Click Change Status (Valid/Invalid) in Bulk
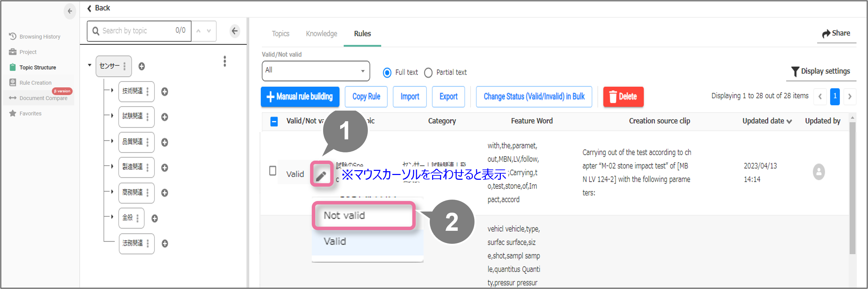Image resolution: width=868 pixels, height=289 pixels. point(534,97)
